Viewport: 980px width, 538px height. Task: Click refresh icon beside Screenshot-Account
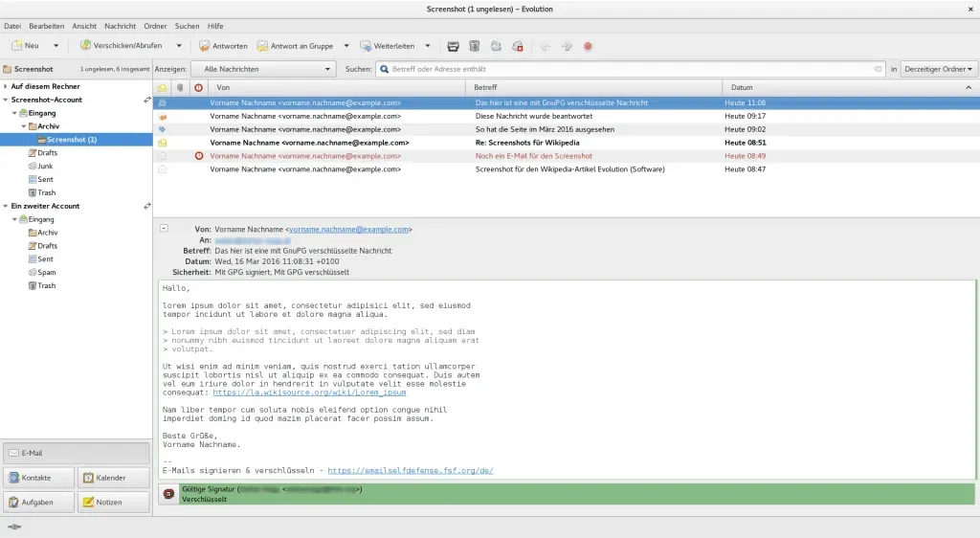(x=146, y=100)
